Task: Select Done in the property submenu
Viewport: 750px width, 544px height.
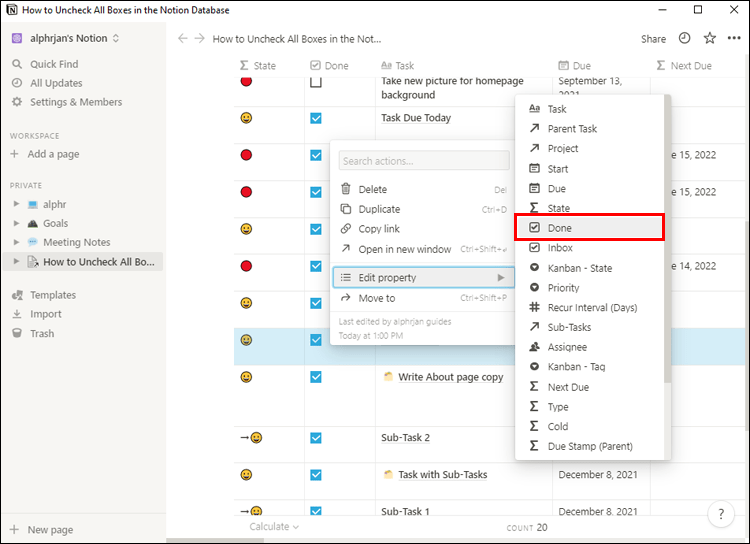Action: [x=589, y=228]
